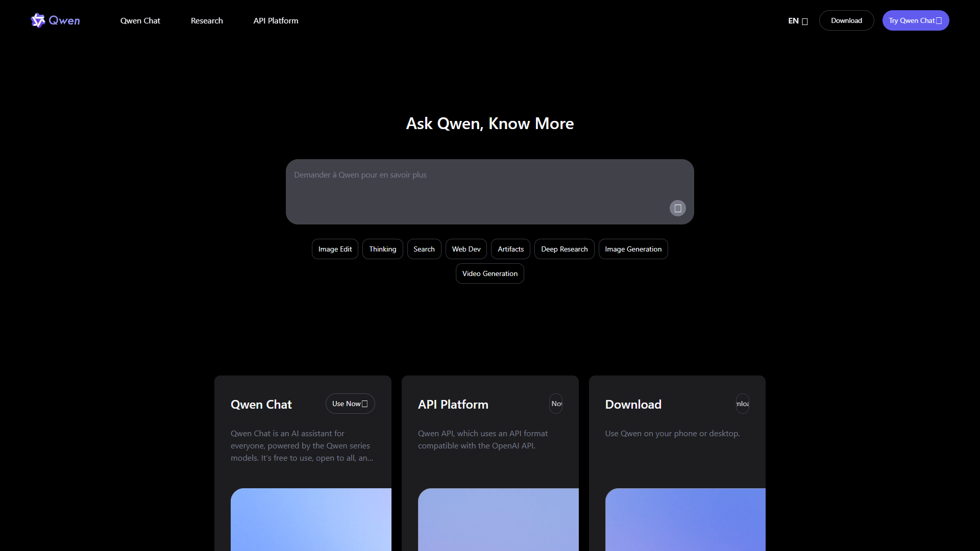Select the Artifacts chip
Image resolution: width=980 pixels, height=551 pixels.
(x=511, y=249)
